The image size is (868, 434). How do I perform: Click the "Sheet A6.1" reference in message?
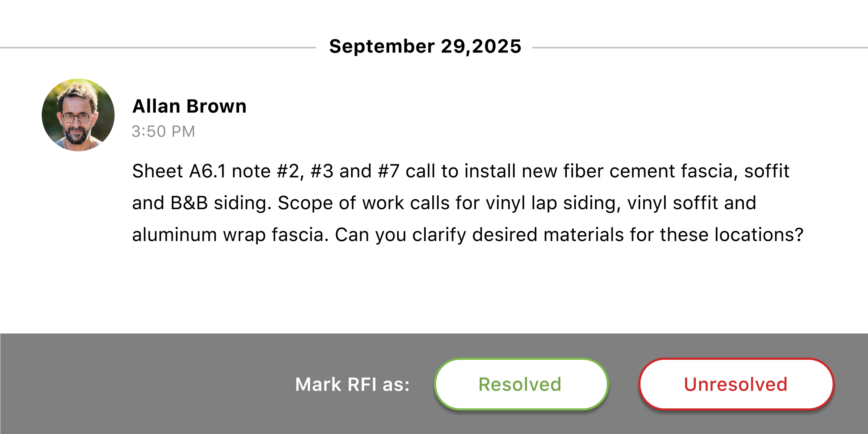(179, 171)
